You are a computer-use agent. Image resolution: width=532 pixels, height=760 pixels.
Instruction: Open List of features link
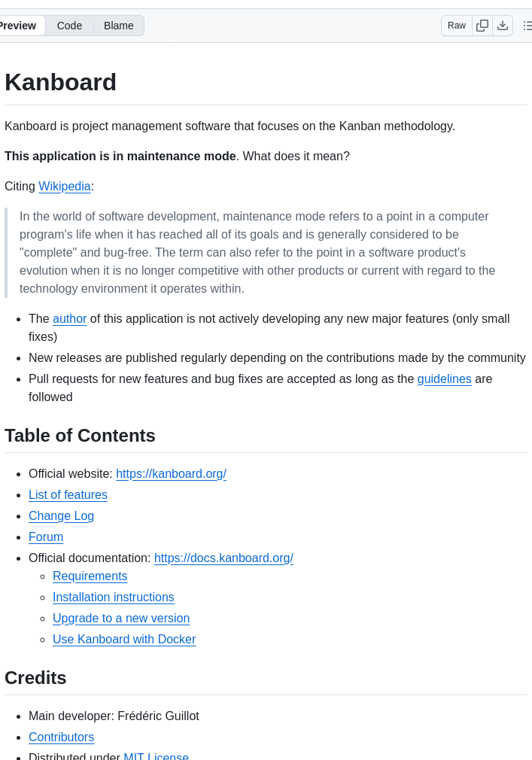click(x=68, y=495)
